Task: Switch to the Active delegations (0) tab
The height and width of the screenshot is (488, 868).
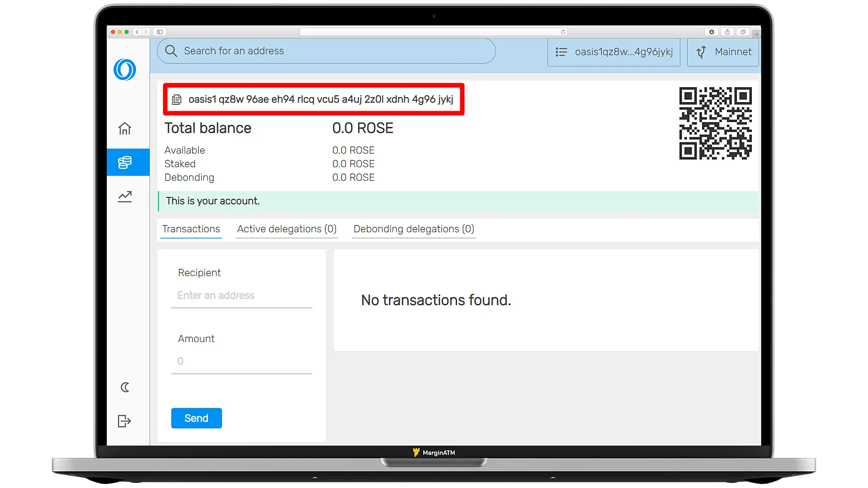Action: tap(287, 229)
